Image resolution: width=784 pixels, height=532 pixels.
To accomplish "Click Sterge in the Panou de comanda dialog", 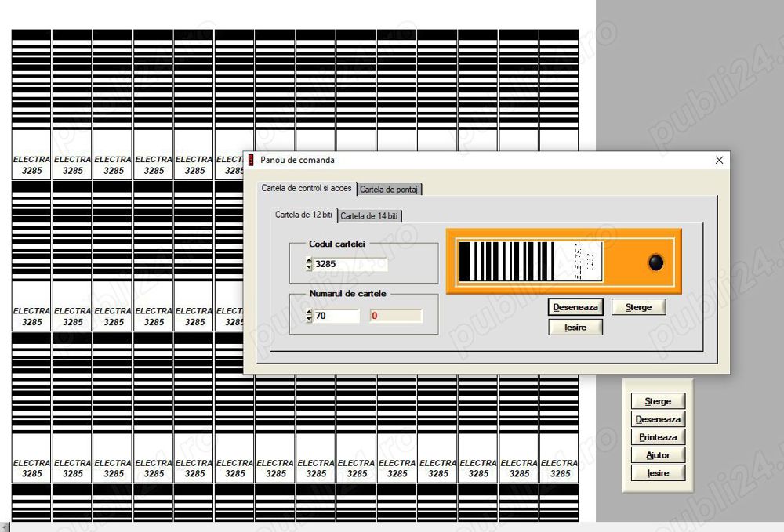I will pos(638,306).
